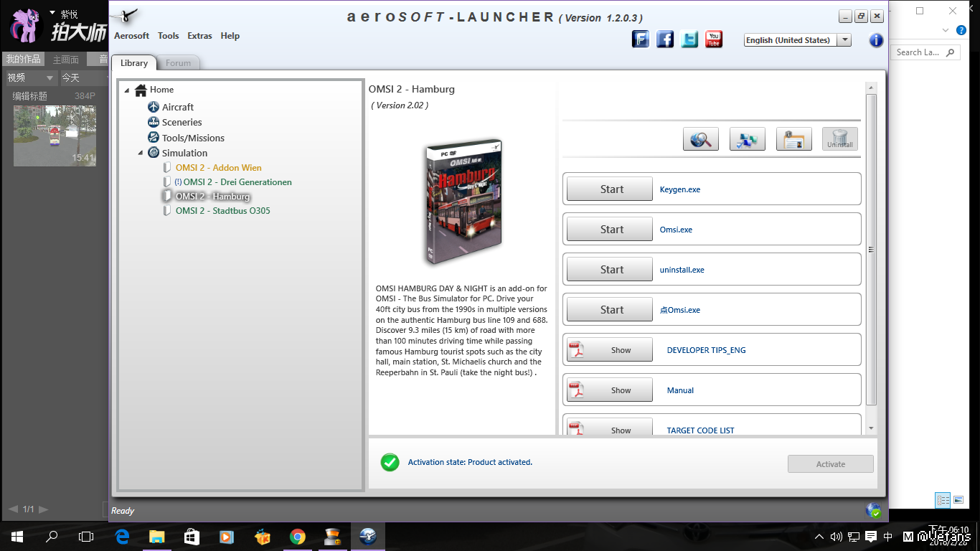Click the 编辑标题 label
The width and height of the screenshot is (980, 551).
click(29, 96)
